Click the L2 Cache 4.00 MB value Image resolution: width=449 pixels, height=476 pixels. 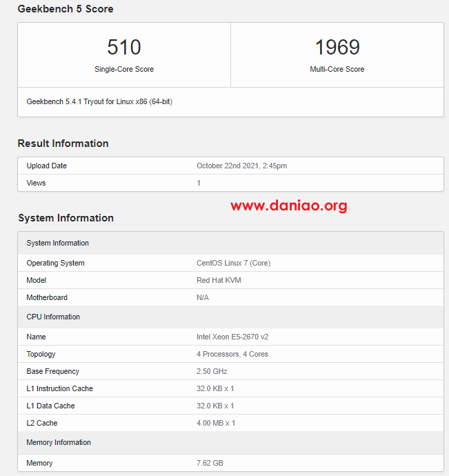[216, 423]
